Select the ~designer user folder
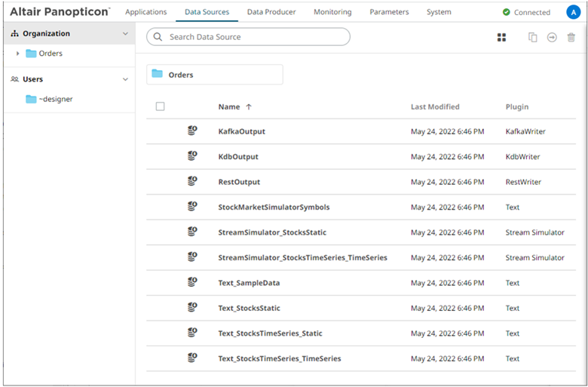The height and width of the screenshot is (387, 588). tap(55, 99)
